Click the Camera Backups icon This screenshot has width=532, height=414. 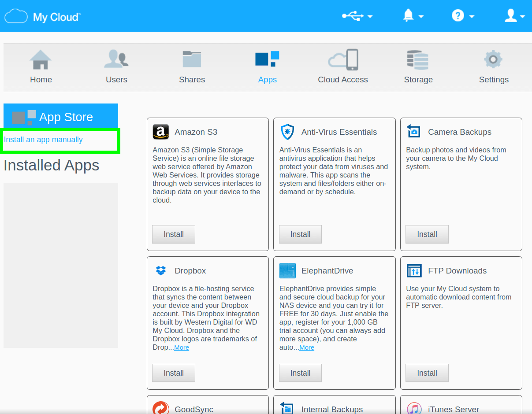click(x=413, y=131)
